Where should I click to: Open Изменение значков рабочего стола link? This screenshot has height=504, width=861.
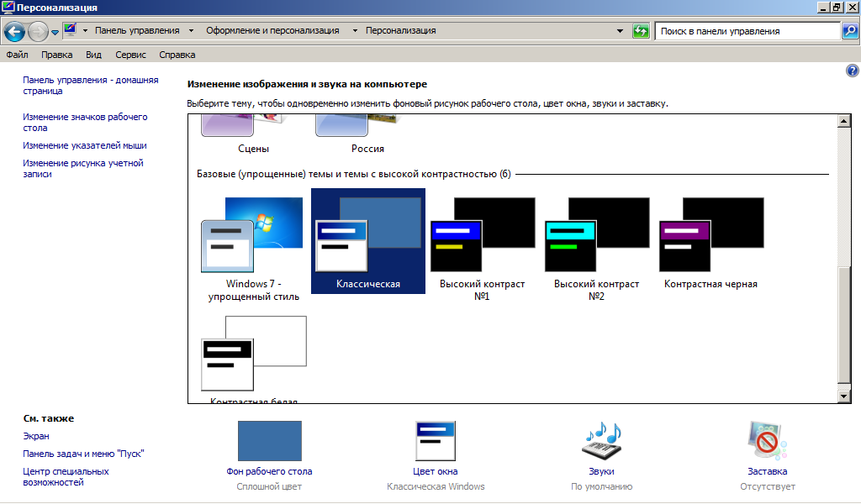(x=85, y=123)
